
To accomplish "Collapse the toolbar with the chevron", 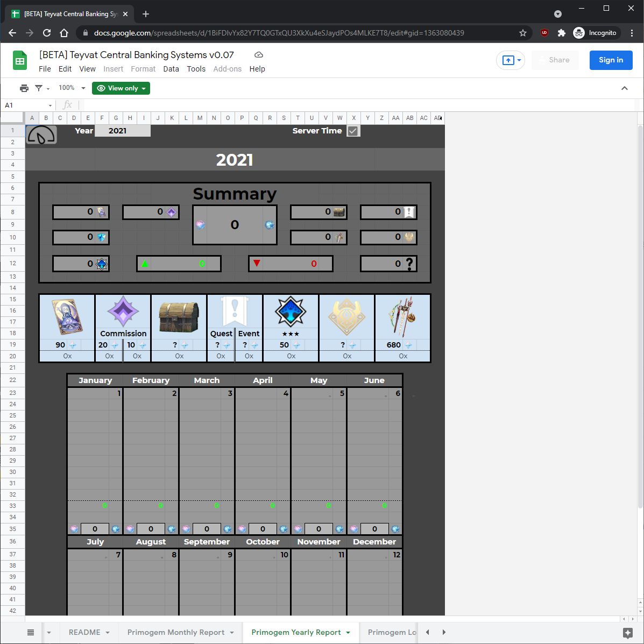I will [624, 88].
